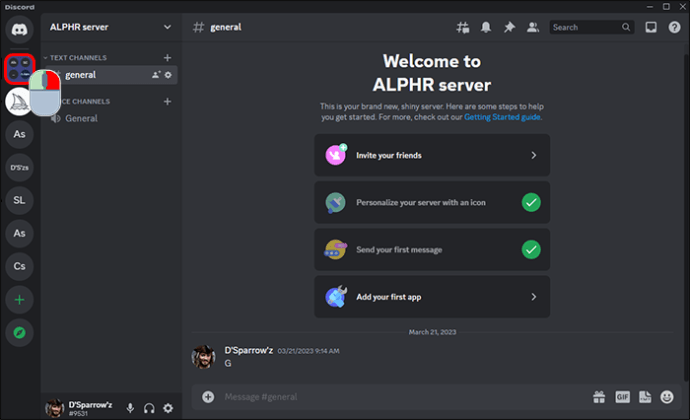
Task: Click the chevron on Invite your friends
Action: (533, 155)
